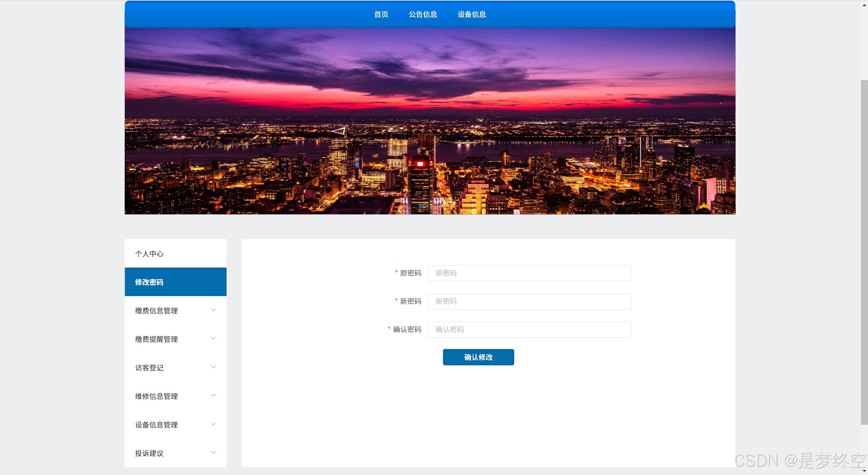Go to 设备信息 in top navigation
Viewport: 868px width, 475px height.
[471, 15]
